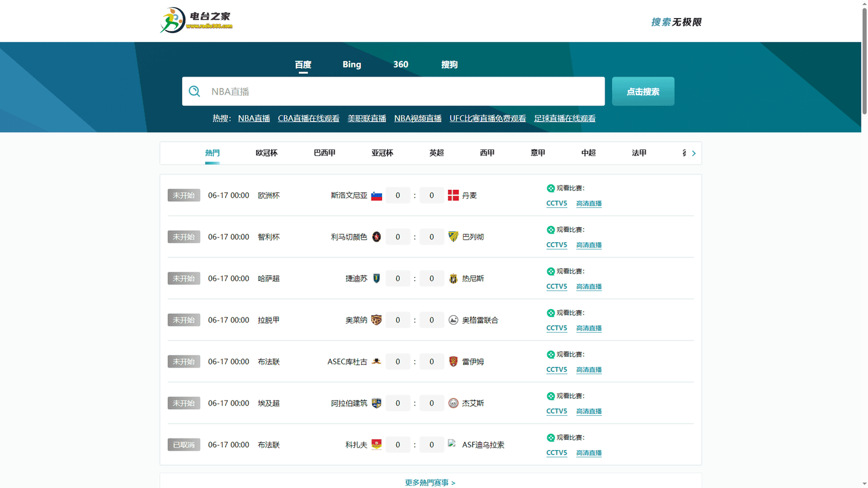Open hot search link UFC比赛直播免费观看

tap(488, 119)
